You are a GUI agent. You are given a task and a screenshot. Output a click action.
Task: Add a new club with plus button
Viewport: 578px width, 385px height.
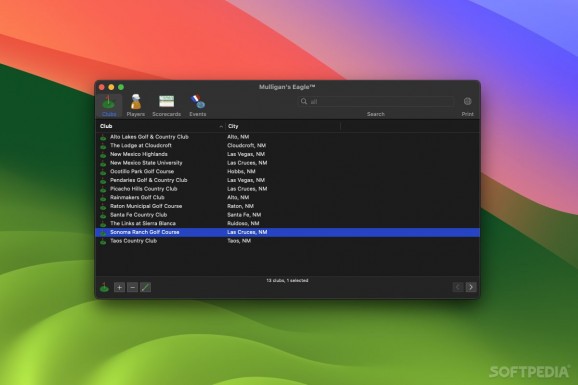119,287
